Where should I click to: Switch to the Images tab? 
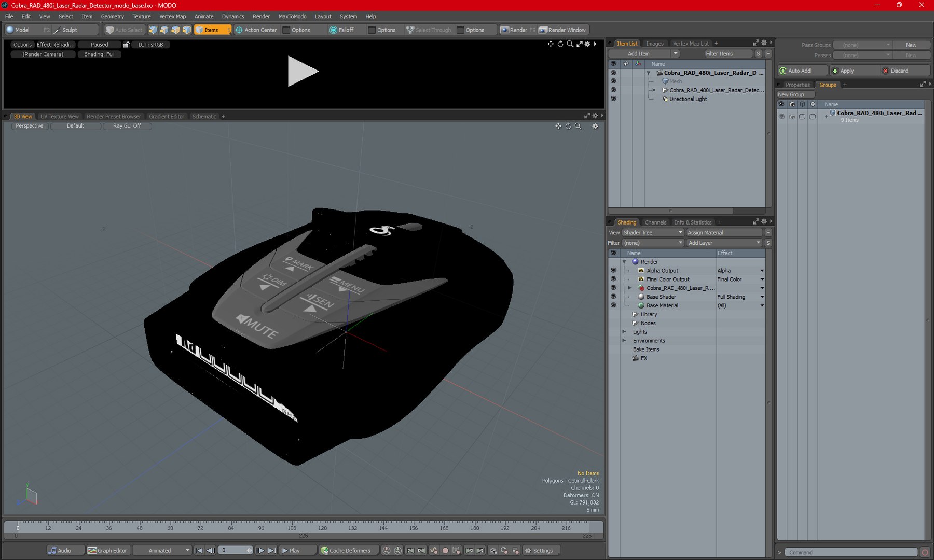[x=655, y=44]
